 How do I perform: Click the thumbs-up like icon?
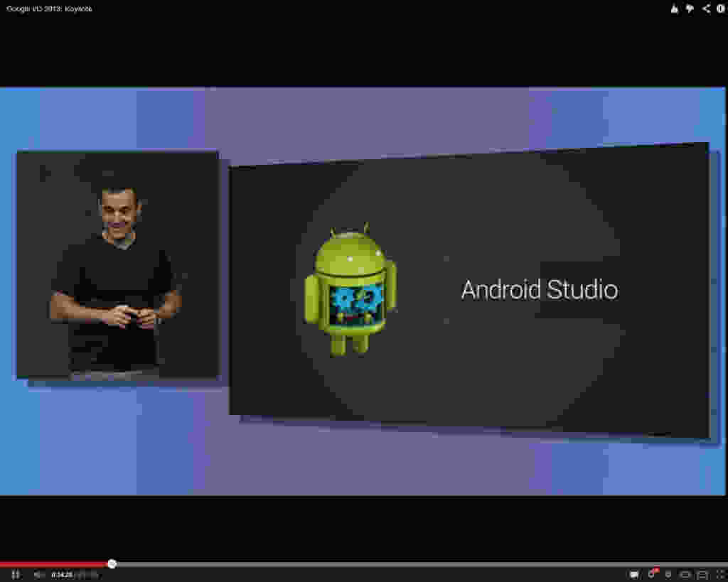(x=674, y=9)
